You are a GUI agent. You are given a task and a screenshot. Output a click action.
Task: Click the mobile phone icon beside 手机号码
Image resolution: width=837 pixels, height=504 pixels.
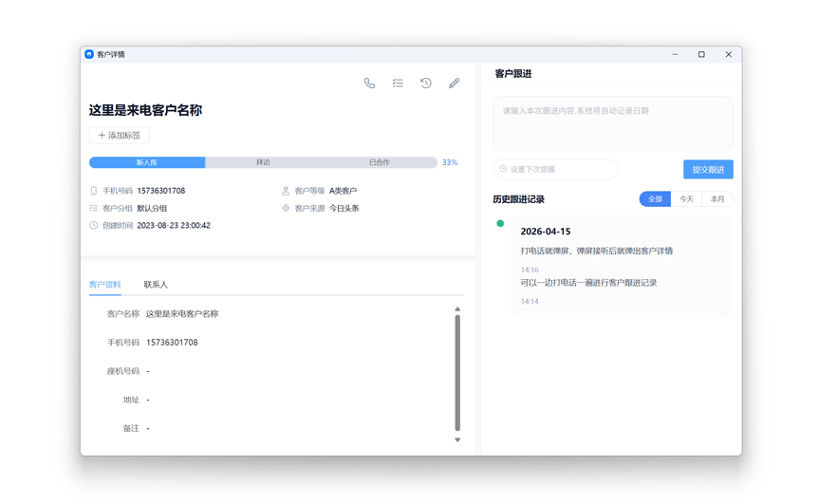point(93,191)
